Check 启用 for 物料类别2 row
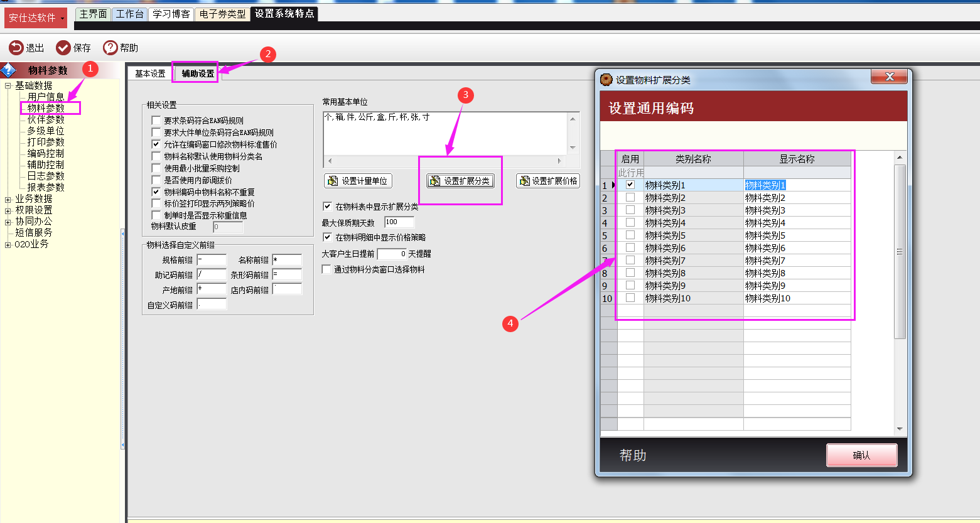This screenshot has height=523, width=980. click(x=630, y=197)
